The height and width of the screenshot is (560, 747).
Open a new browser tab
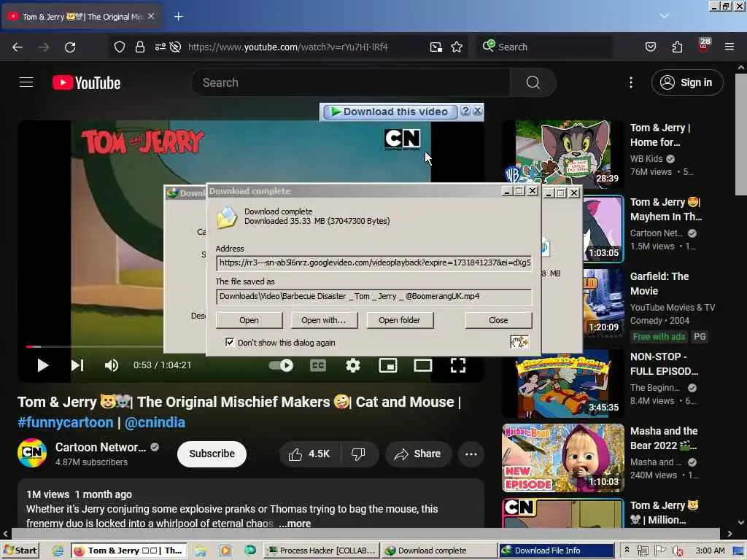(178, 17)
